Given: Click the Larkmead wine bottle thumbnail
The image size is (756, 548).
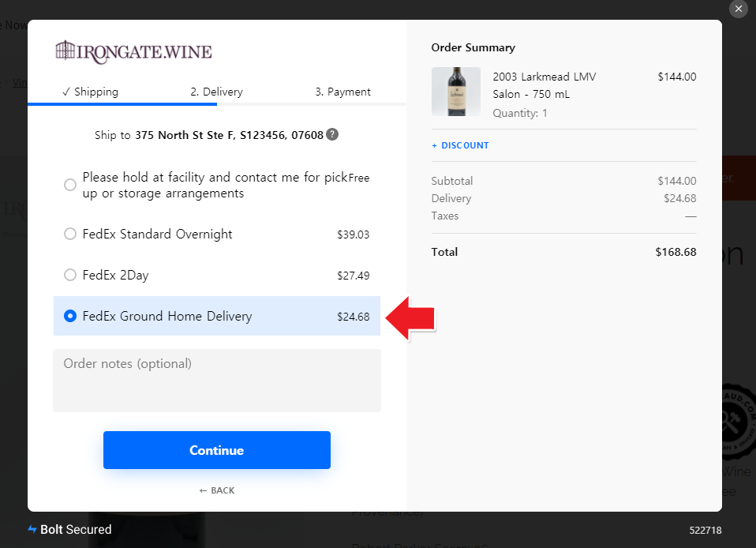Looking at the screenshot, I should 456,92.
